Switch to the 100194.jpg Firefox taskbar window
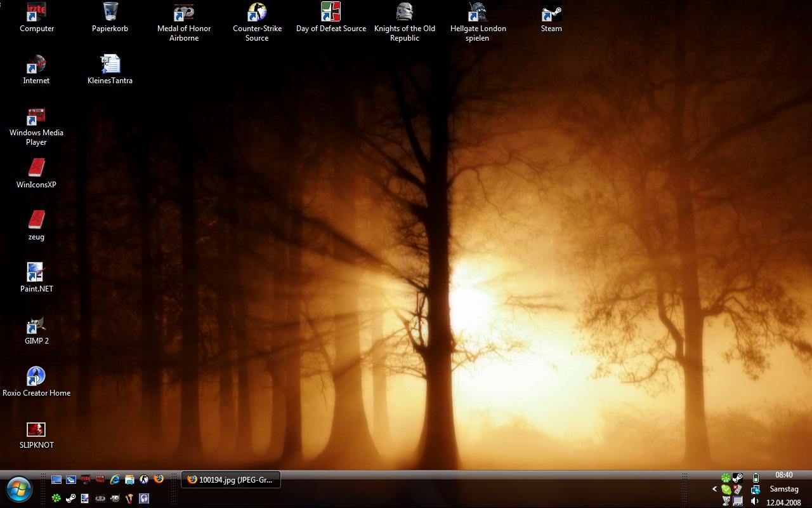The image size is (812, 508). tap(232, 480)
